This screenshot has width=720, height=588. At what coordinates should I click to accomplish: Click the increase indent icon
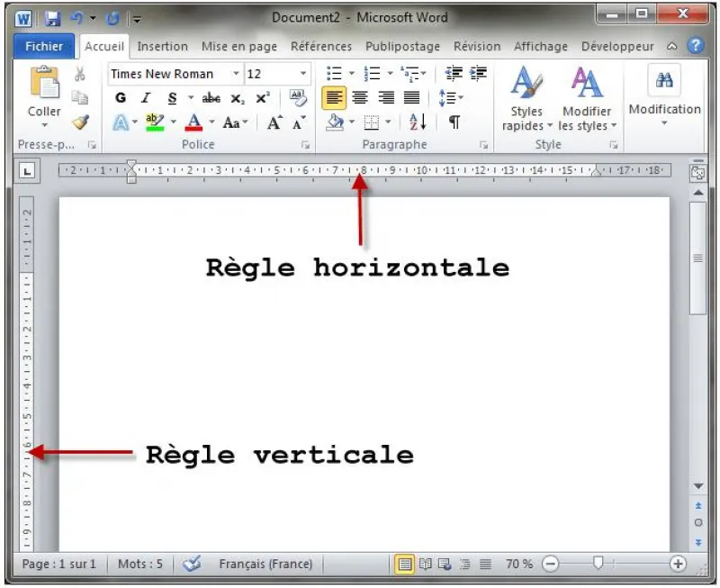[x=478, y=74]
